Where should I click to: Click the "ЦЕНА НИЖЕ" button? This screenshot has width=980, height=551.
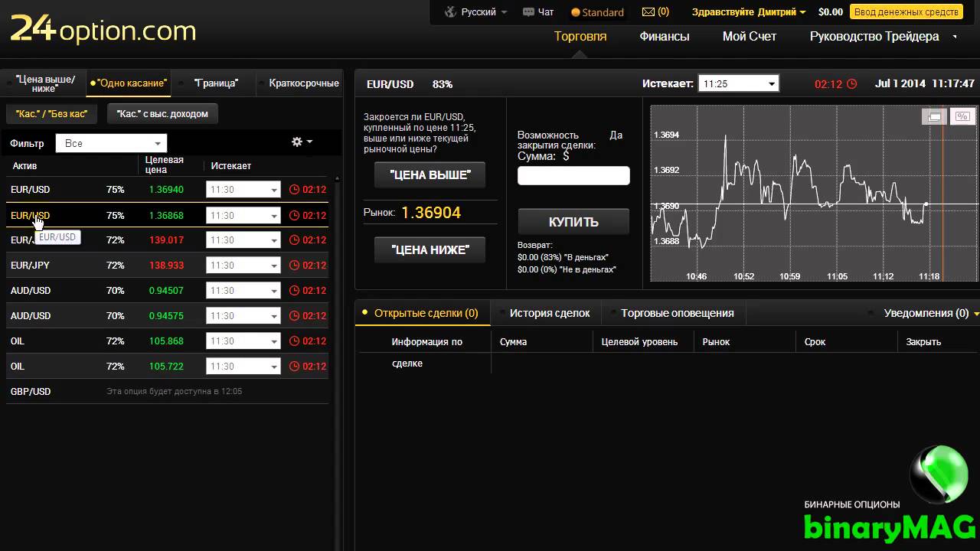(430, 249)
